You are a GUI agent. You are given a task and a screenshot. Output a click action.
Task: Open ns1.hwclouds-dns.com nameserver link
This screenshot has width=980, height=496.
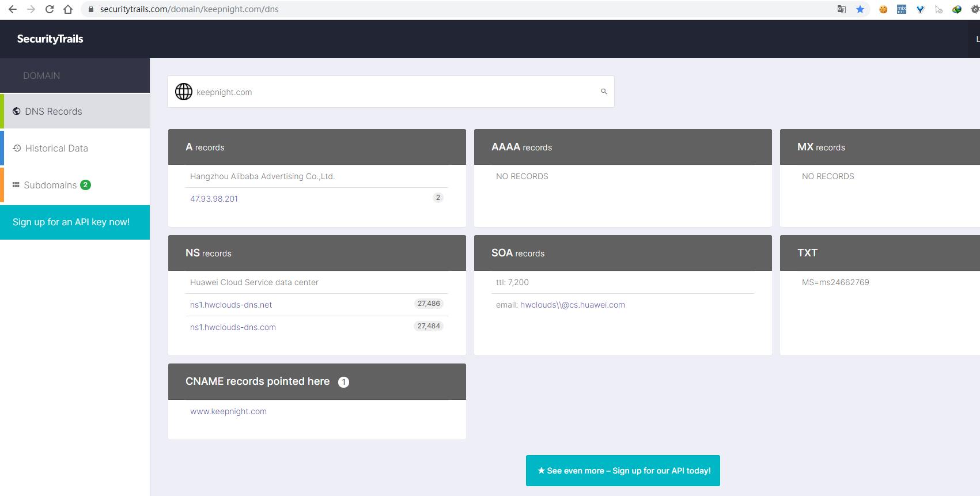point(233,327)
